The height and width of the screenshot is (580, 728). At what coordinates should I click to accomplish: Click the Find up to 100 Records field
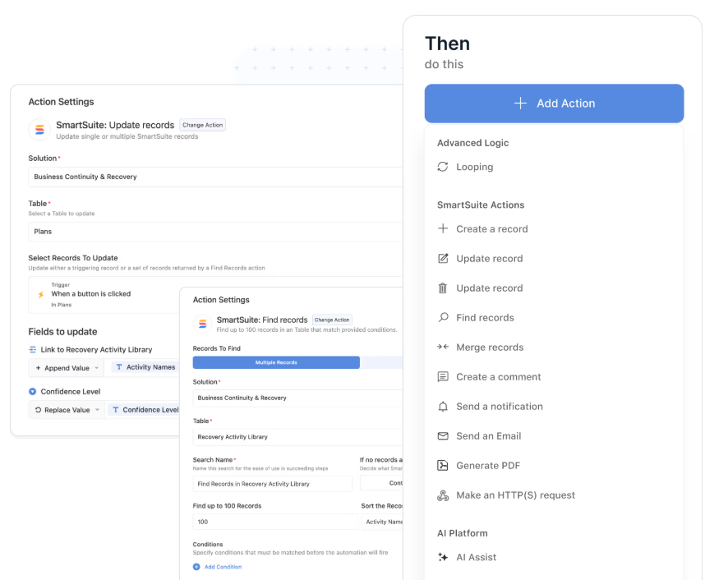(x=276, y=522)
